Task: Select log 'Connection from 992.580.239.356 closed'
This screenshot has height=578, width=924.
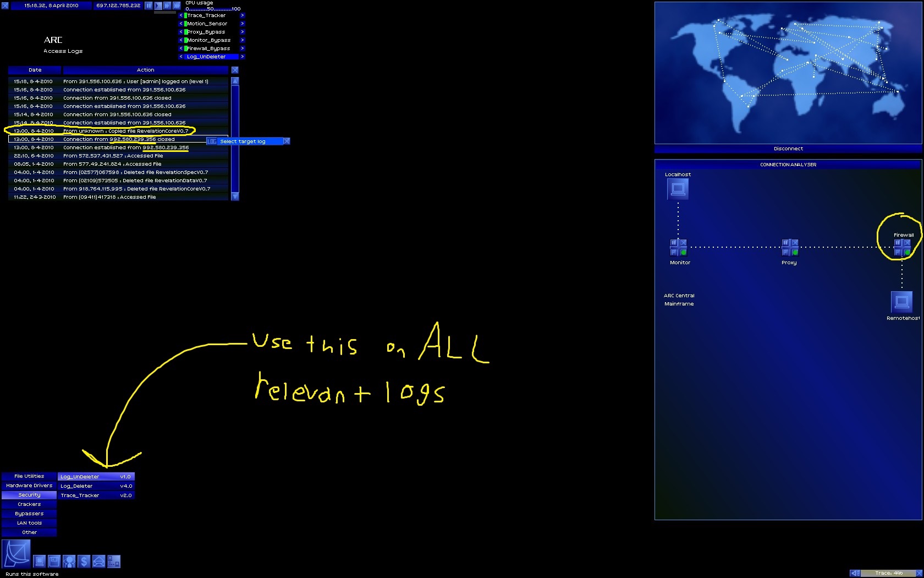Action: click(x=118, y=139)
